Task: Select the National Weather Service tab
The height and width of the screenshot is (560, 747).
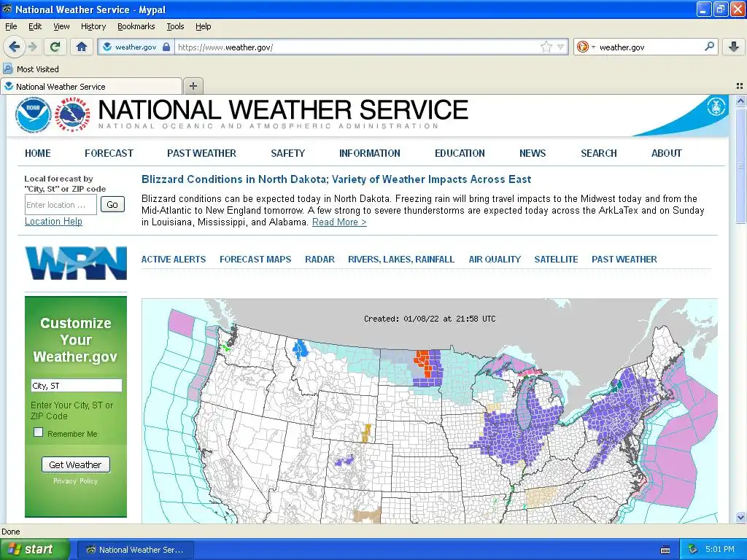Action: 91,86
